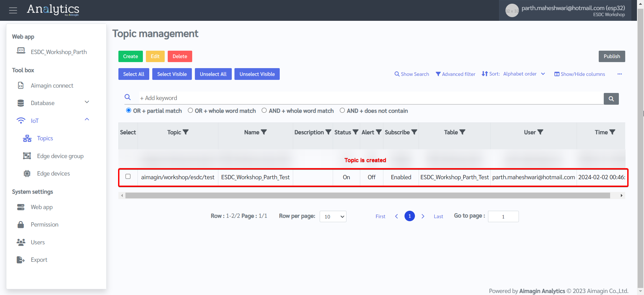This screenshot has height=295, width=644.
Task: Open Show/Hide columns option
Action: point(580,74)
